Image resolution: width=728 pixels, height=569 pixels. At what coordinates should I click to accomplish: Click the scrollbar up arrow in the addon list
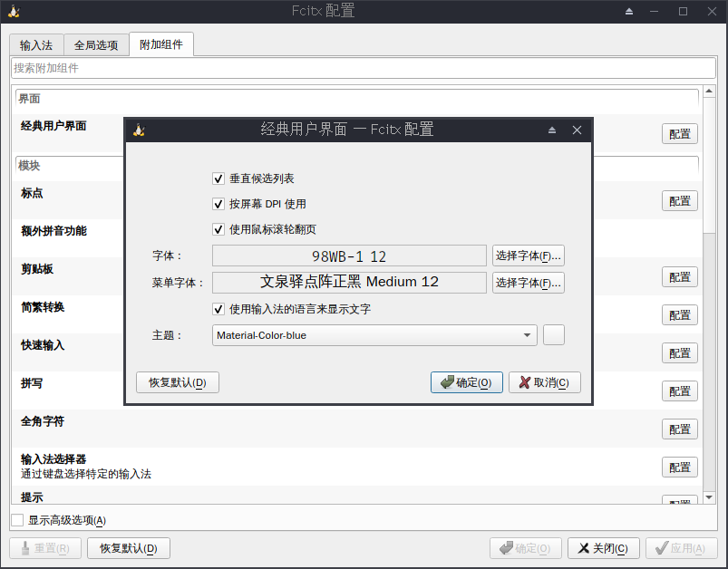pos(709,91)
